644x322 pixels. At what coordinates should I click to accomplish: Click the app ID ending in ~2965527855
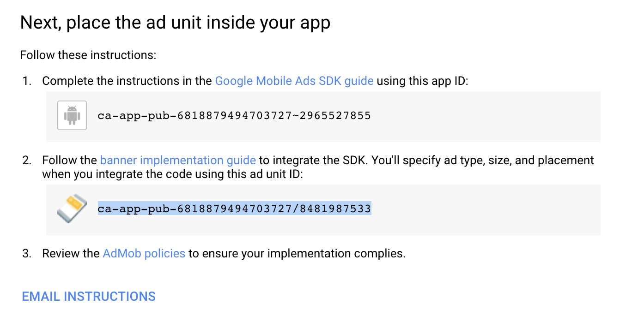(234, 115)
